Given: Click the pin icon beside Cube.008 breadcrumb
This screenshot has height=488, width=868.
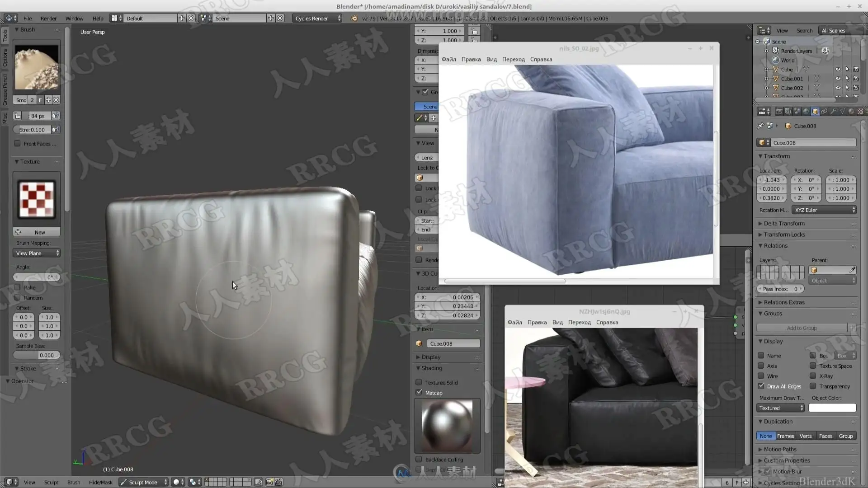Looking at the screenshot, I should click(760, 126).
